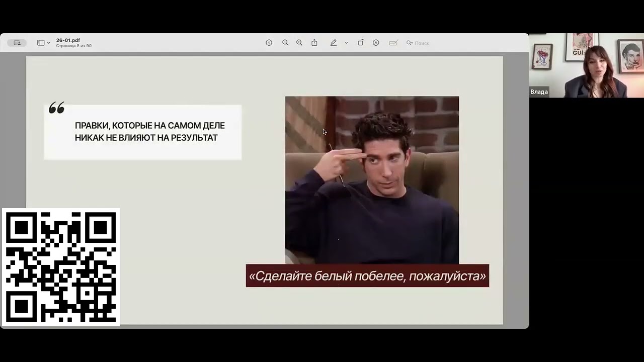Image resolution: width=644 pixels, height=362 pixels.
Task: Select the highlight pen tool
Action: point(333,43)
